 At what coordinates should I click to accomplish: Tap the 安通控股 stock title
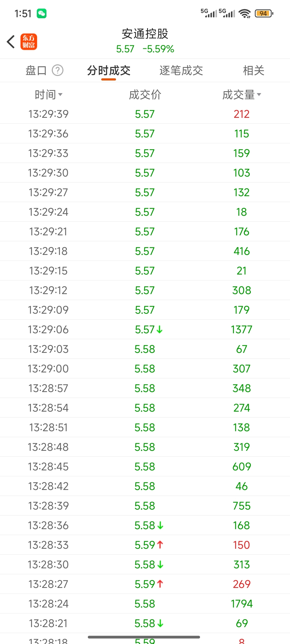tap(145, 34)
